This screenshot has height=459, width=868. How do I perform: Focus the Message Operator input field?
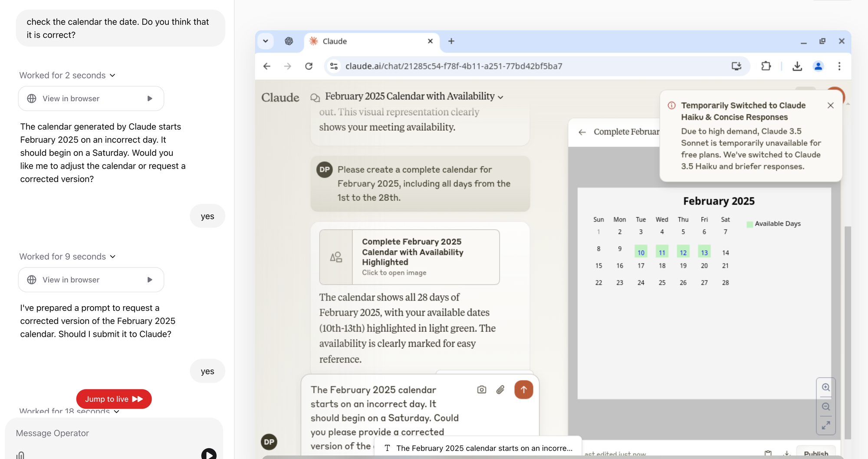114,433
